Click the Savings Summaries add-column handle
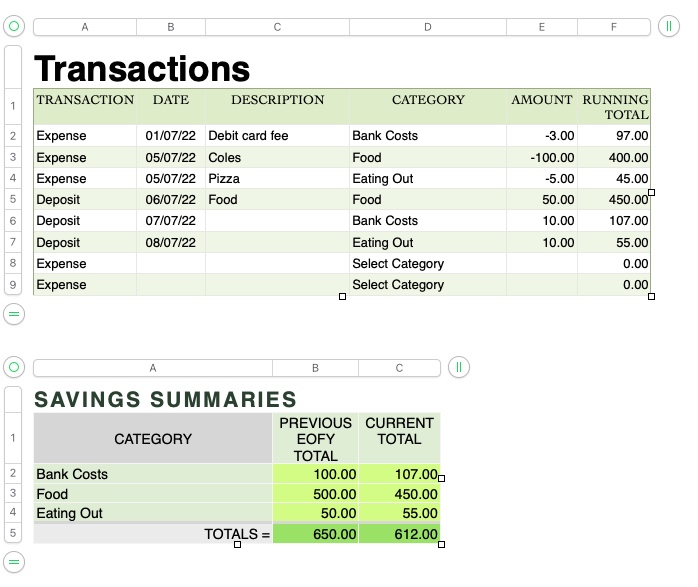Image resolution: width=698 pixels, height=587 pixels. click(459, 367)
